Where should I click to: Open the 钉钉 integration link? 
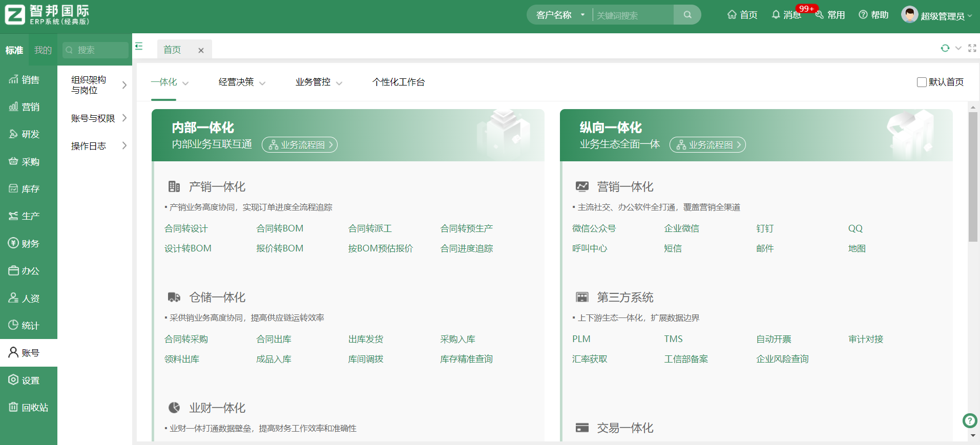(765, 228)
